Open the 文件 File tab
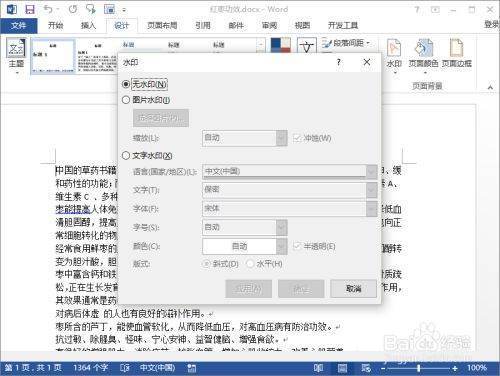 point(19,25)
